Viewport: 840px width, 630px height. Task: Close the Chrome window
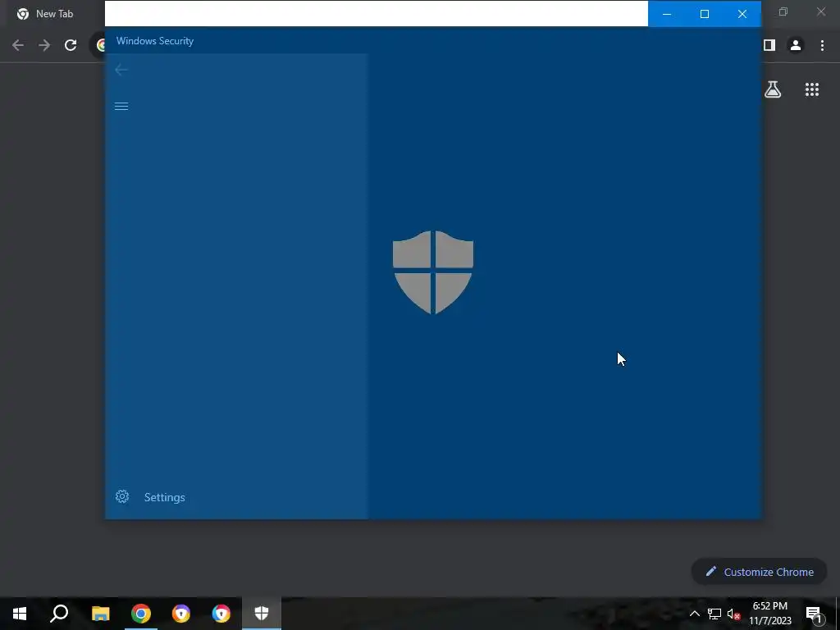820,11
